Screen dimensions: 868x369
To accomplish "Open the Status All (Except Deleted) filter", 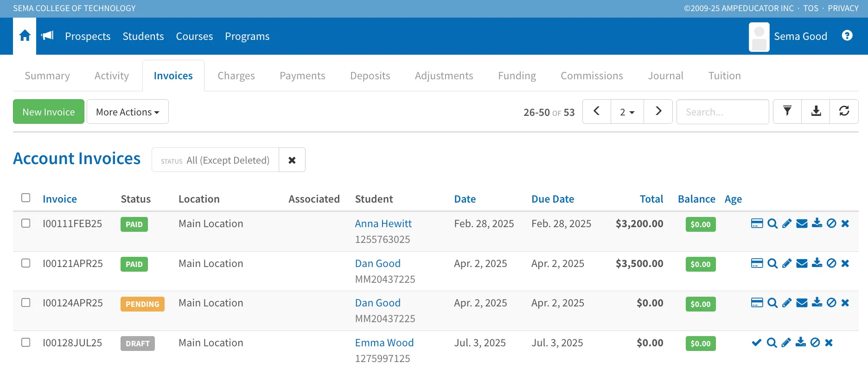I will [x=215, y=160].
